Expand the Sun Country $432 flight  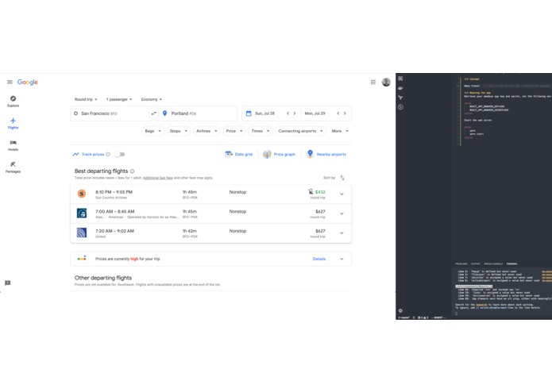(342, 194)
